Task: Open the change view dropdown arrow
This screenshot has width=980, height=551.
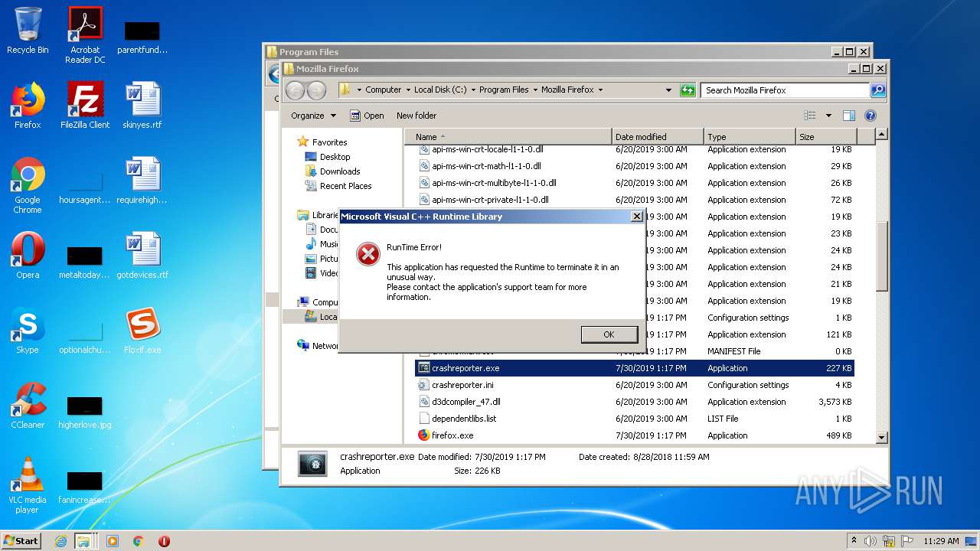Action: 828,116
